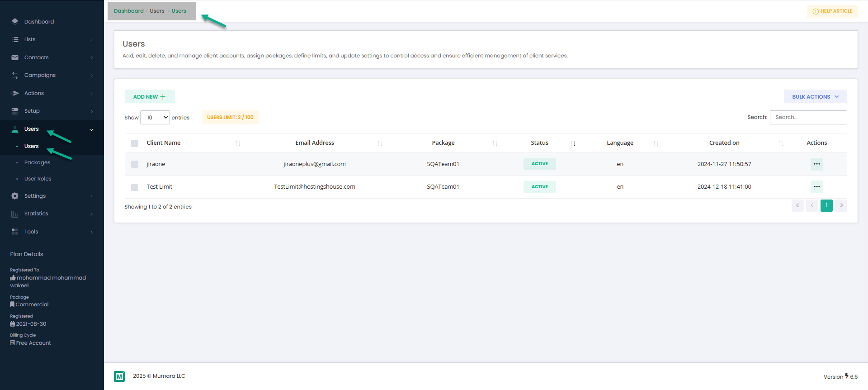This screenshot has height=390, width=868.
Task: Check the jiraone row checkbox
Action: [135, 164]
